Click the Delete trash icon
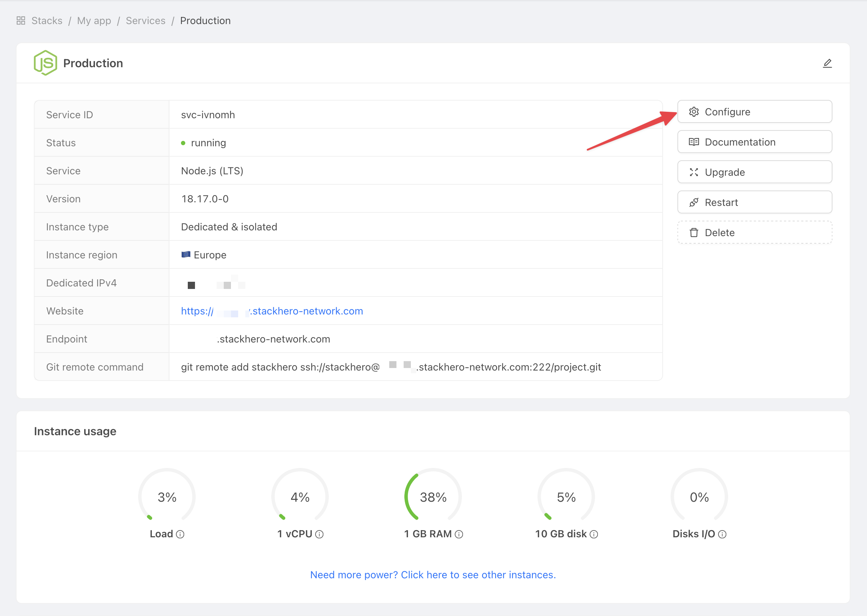Screen dimensions: 867x616 pos(694,232)
